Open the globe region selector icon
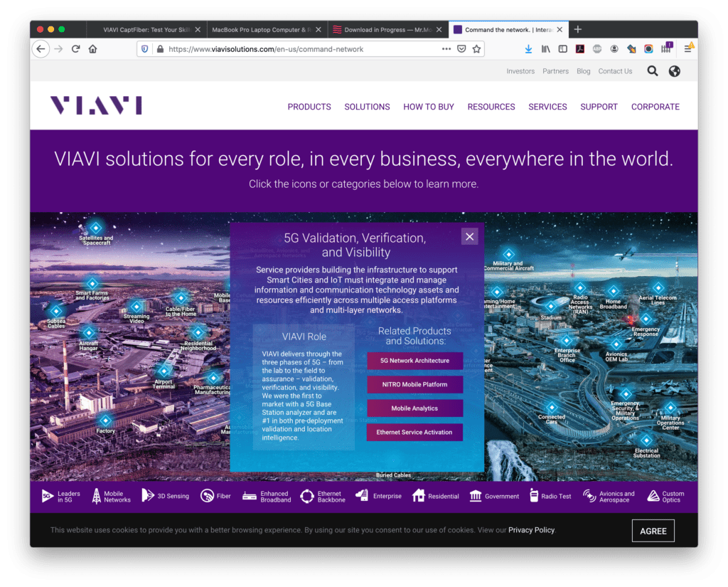This screenshot has height=587, width=728. (x=674, y=71)
